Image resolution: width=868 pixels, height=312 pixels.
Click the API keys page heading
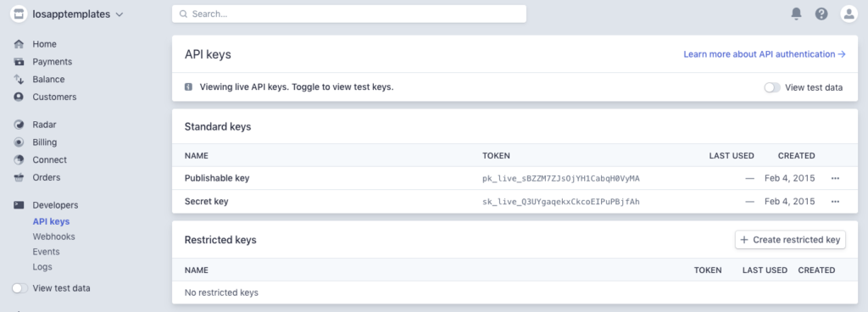(x=208, y=54)
